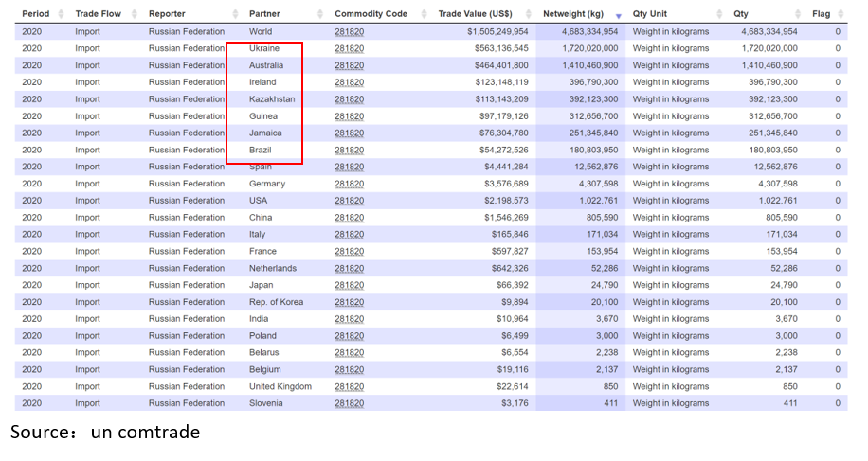Select the Netherlands partner cell
Screen dimensions: 868x461
pyautogui.click(x=273, y=268)
